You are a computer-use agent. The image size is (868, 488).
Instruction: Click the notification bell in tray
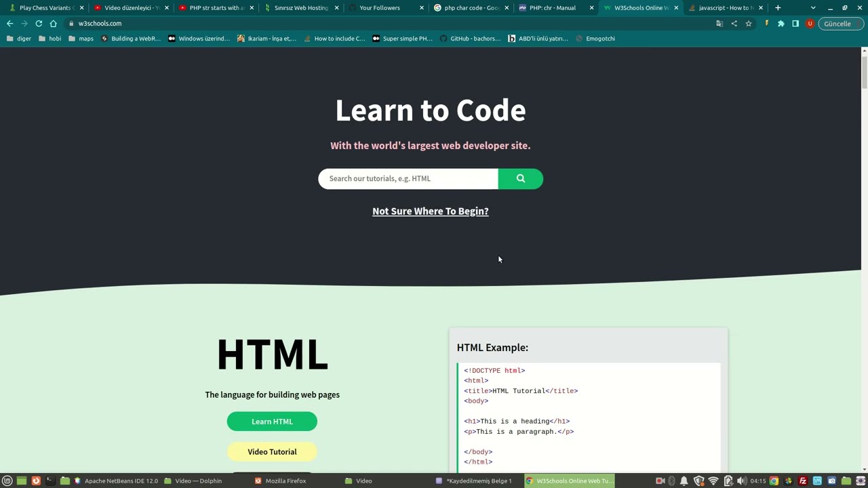click(684, 481)
